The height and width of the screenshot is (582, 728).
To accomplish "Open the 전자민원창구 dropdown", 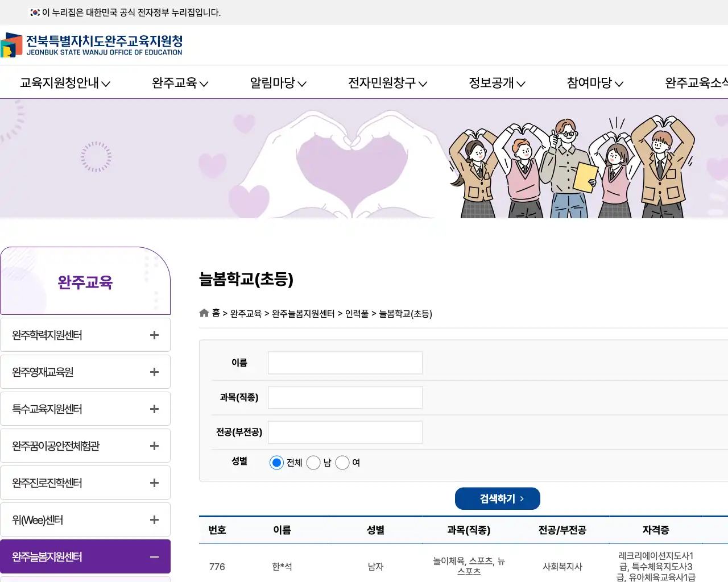I will pyautogui.click(x=387, y=83).
